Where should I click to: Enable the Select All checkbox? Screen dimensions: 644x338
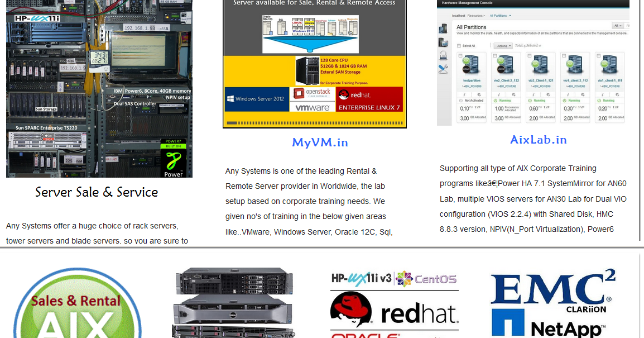pos(459,46)
